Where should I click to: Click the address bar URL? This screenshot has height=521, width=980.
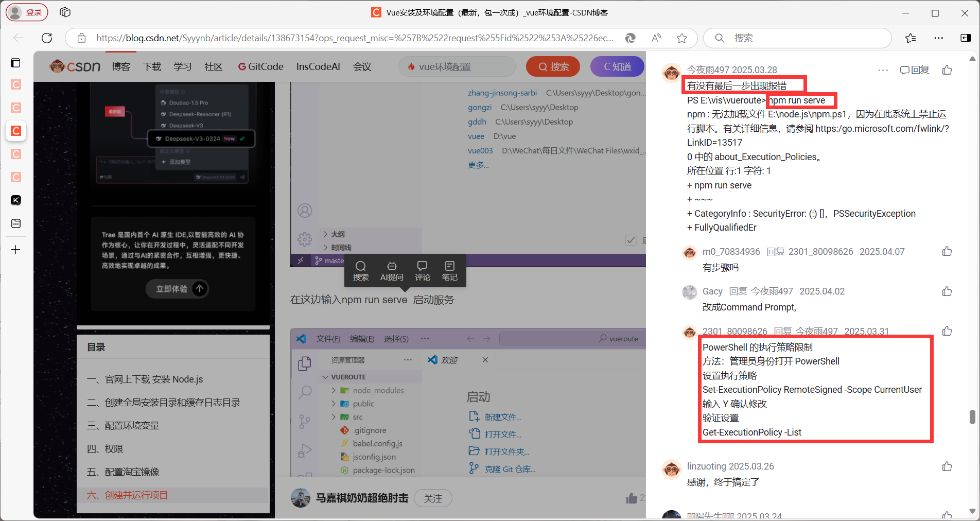click(x=355, y=38)
